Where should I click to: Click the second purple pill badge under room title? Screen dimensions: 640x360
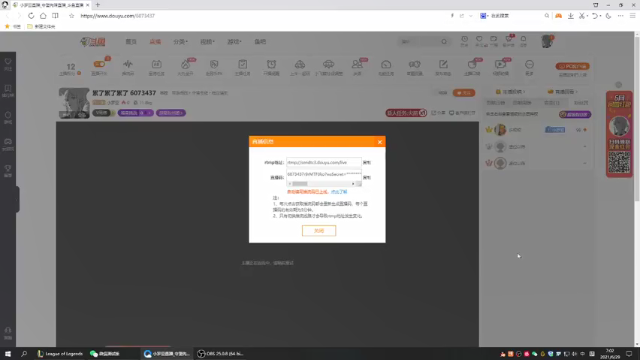pos(171,113)
